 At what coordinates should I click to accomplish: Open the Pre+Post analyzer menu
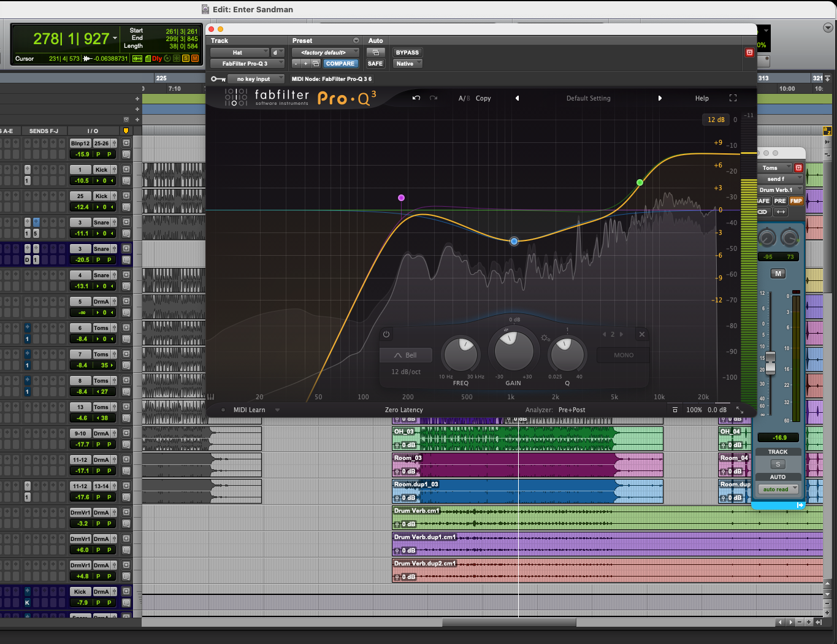point(571,410)
